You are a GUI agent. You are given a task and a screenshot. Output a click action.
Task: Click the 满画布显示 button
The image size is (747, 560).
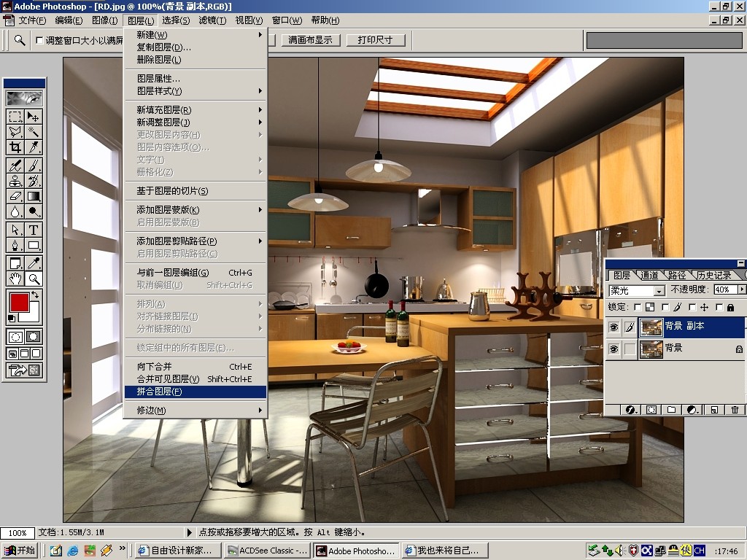[x=310, y=40]
